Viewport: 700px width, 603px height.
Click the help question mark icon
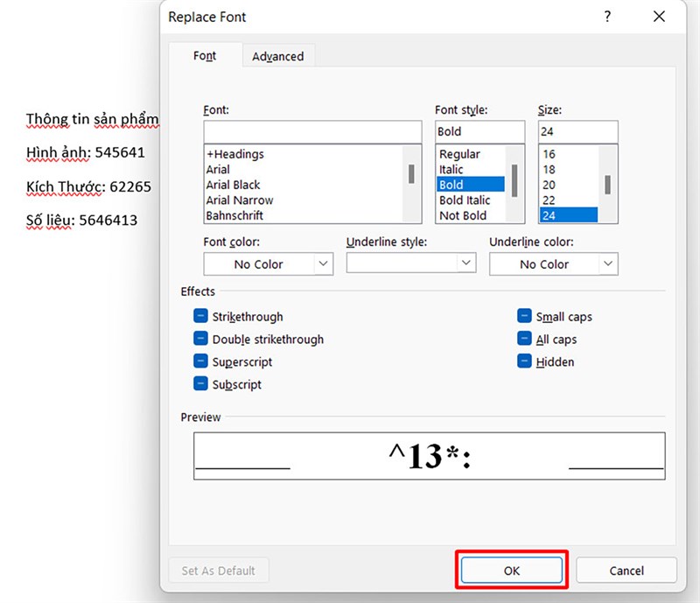[x=607, y=17]
